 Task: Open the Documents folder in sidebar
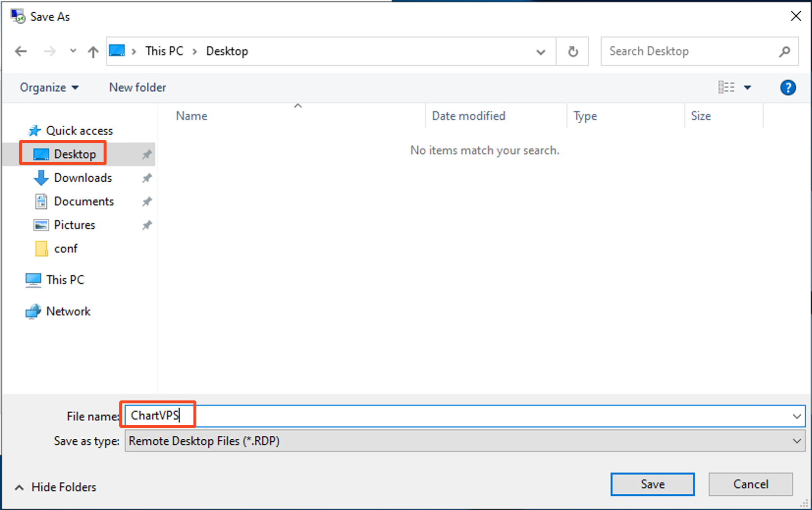83,201
